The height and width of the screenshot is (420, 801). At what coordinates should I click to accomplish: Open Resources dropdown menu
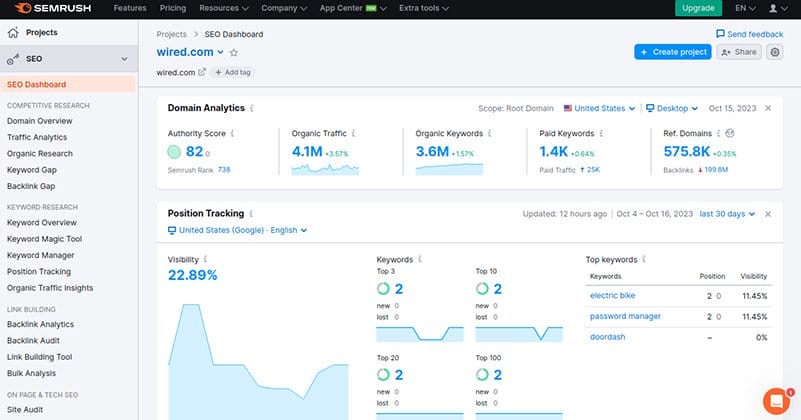click(224, 8)
